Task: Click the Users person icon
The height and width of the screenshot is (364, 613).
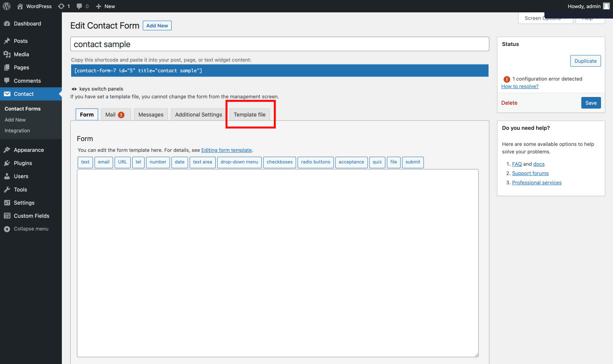Action: [7, 176]
